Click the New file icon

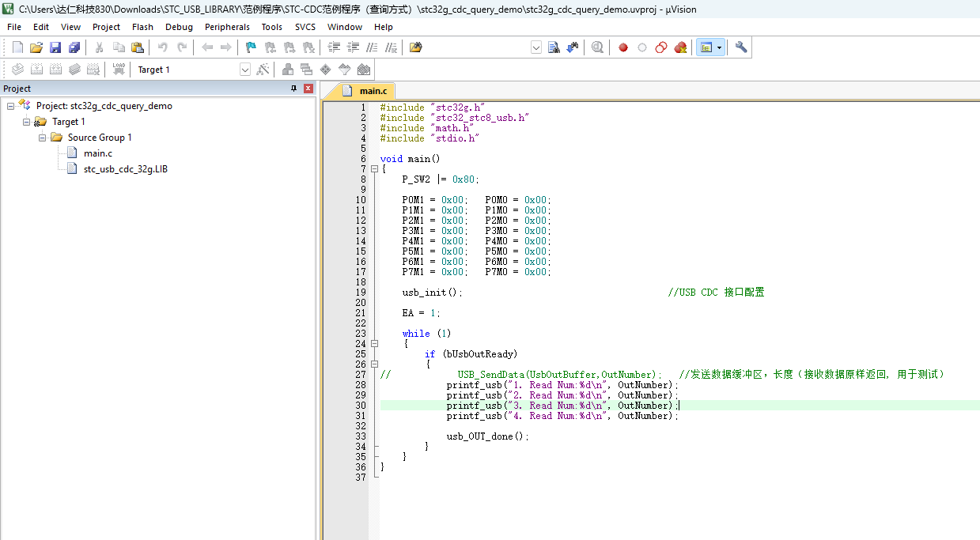click(17, 47)
